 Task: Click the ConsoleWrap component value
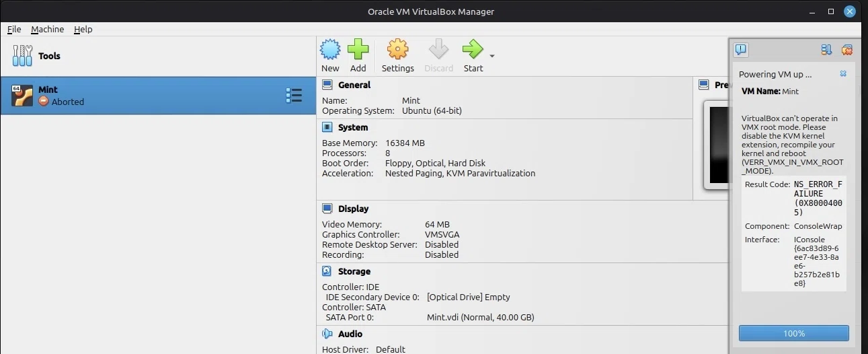point(818,227)
